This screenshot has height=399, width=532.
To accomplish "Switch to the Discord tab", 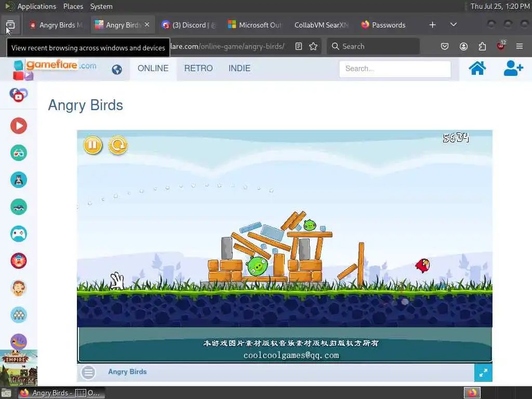I will pyautogui.click(x=189, y=25).
